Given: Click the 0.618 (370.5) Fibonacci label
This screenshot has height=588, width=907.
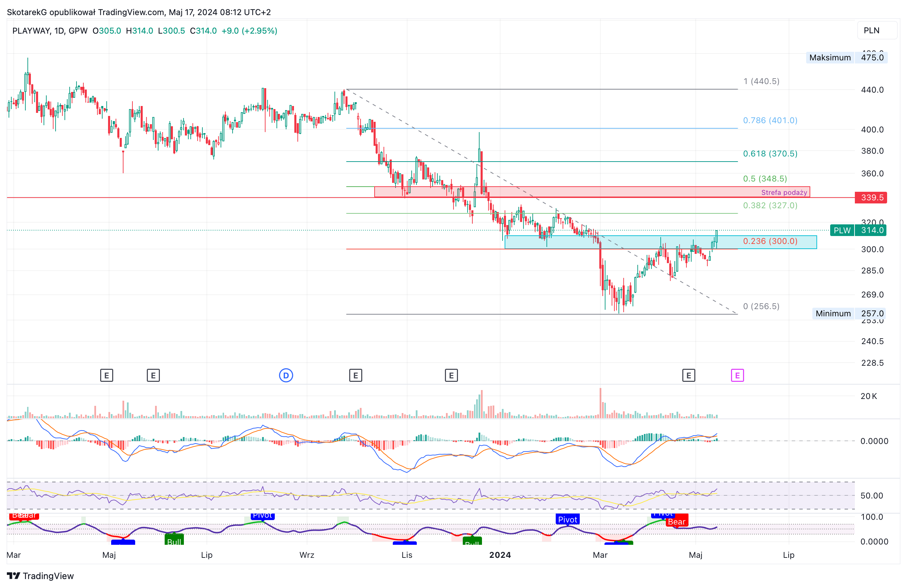Looking at the screenshot, I should [770, 154].
